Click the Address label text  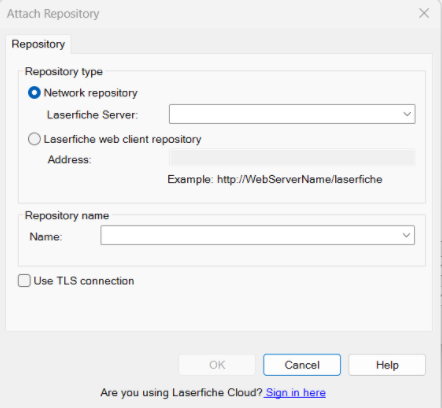pyautogui.click(x=69, y=159)
